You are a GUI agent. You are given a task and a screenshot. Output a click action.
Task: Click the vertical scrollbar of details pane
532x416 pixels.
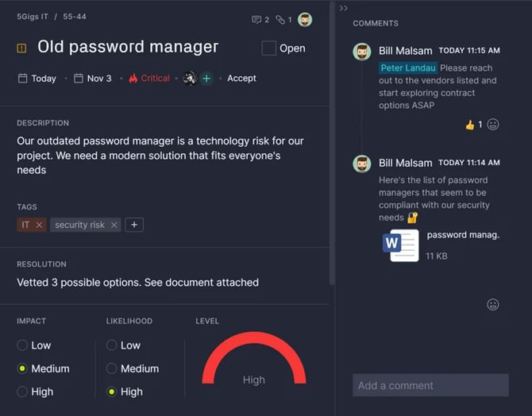coord(332,143)
